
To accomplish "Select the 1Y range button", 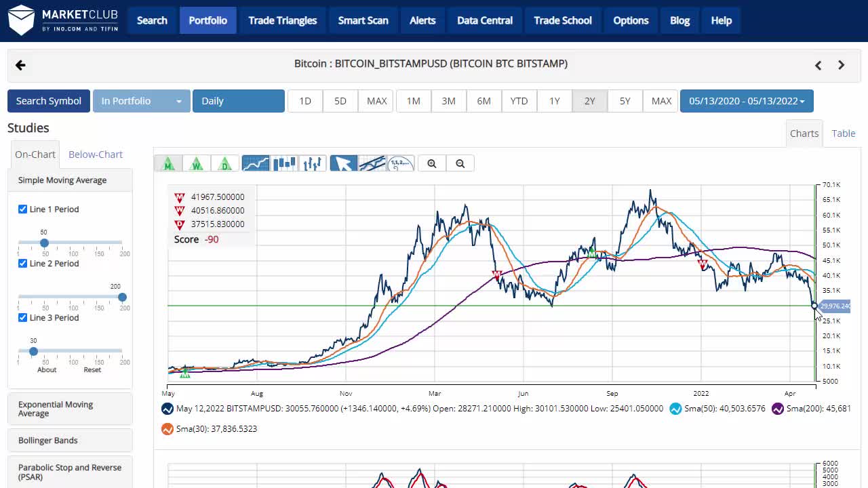I will 555,101.
